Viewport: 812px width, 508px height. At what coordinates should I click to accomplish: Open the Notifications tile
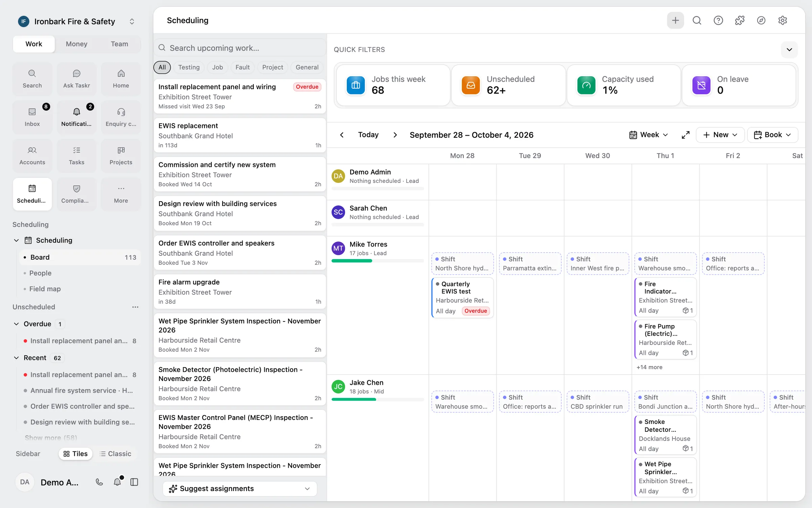pyautogui.click(x=76, y=117)
